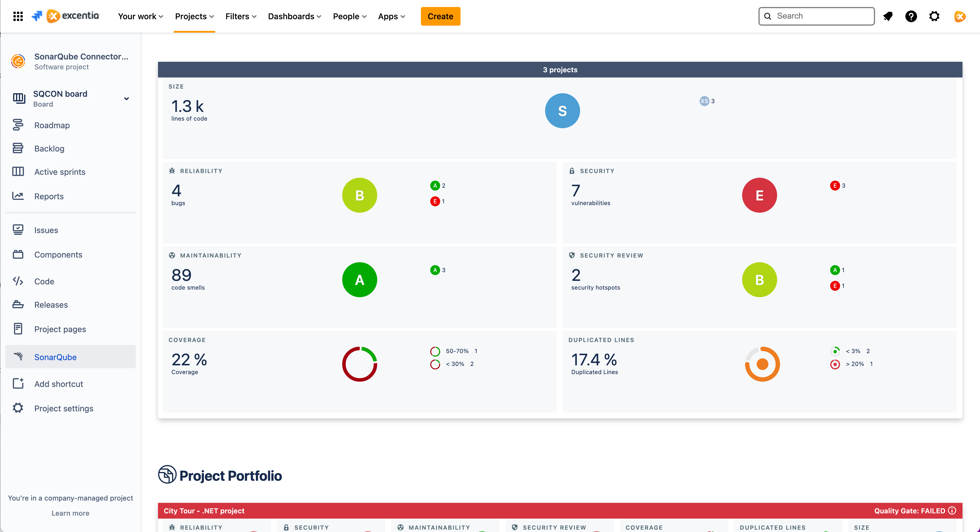
Task: Click the Code brackets icon
Action: pos(18,281)
